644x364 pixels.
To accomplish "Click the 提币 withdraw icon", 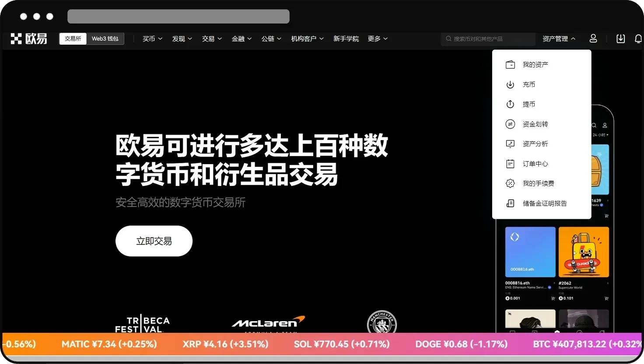I will pyautogui.click(x=510, y=104).
